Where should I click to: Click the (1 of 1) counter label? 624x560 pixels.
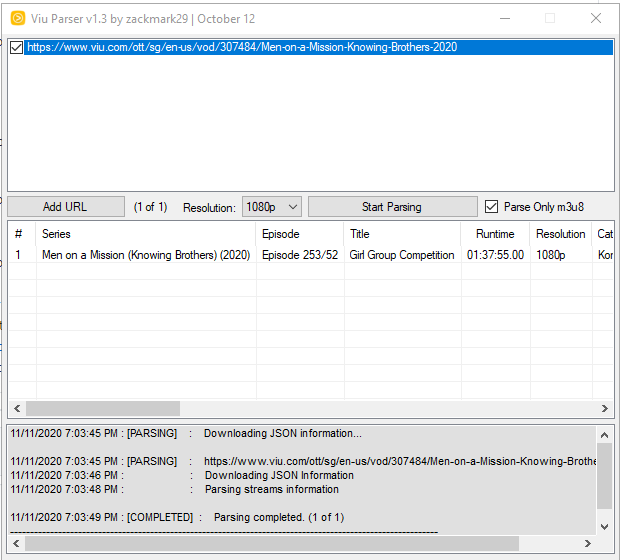150,207
